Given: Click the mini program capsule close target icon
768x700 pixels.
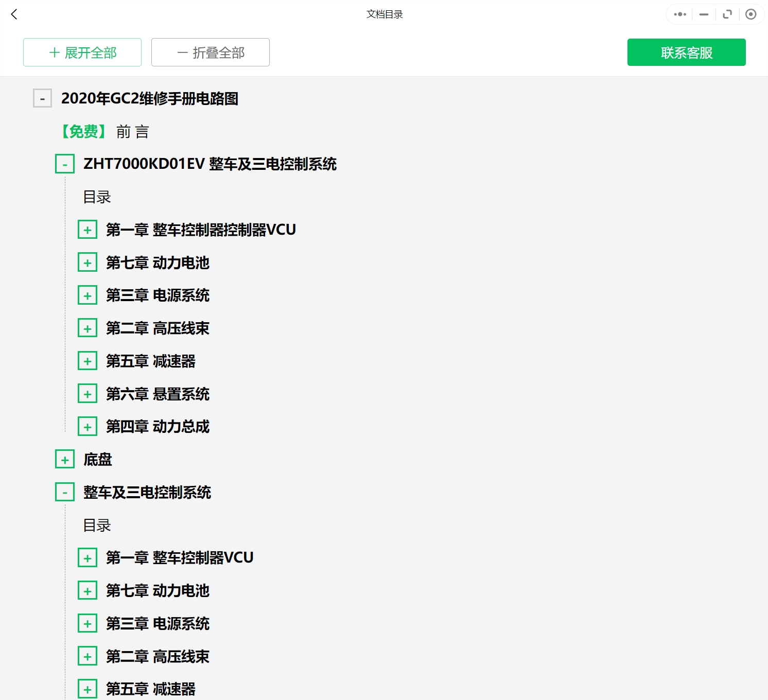Looking at the screenshot, I should click(x=750, y=14).
